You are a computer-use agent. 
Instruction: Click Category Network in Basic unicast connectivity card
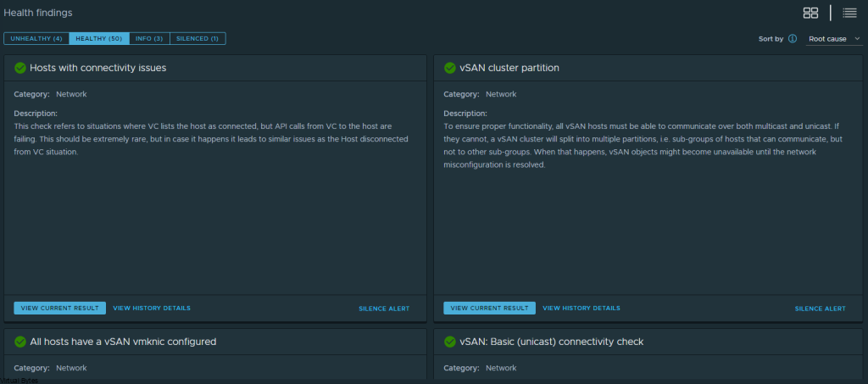click(x=480, y=368)
